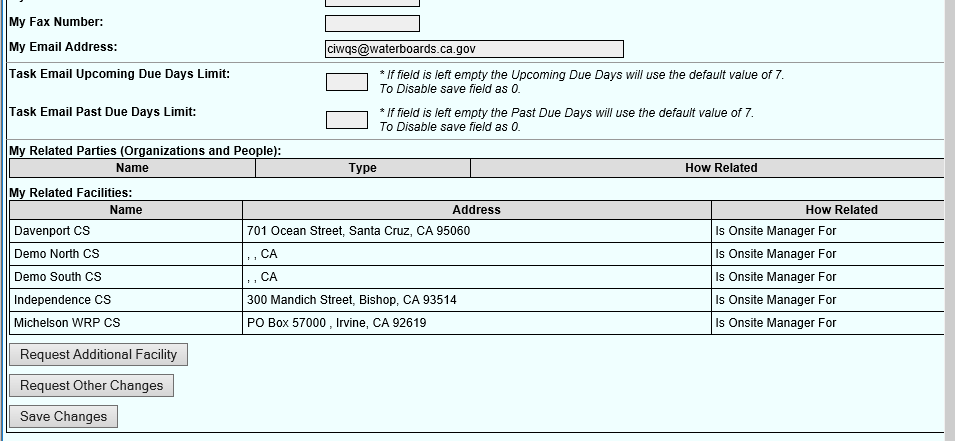Click the Past Due Days Limit field
Viewport: 955px width, 441px height.
(x=346, y=120)
